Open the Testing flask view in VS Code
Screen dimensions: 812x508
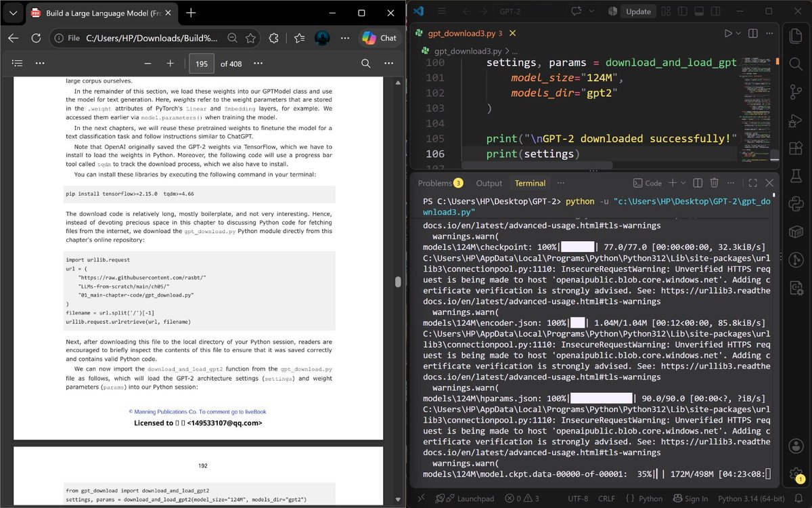tap(796, 175)
